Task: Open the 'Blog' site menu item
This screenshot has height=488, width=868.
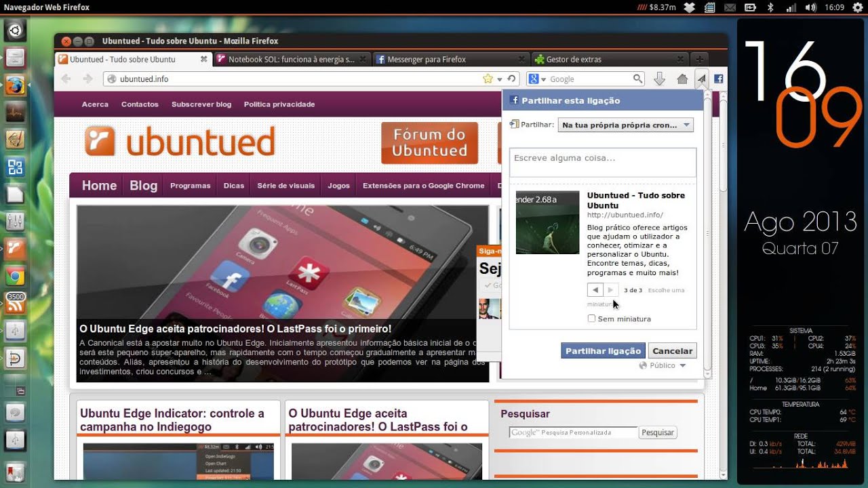Action: 143,185
